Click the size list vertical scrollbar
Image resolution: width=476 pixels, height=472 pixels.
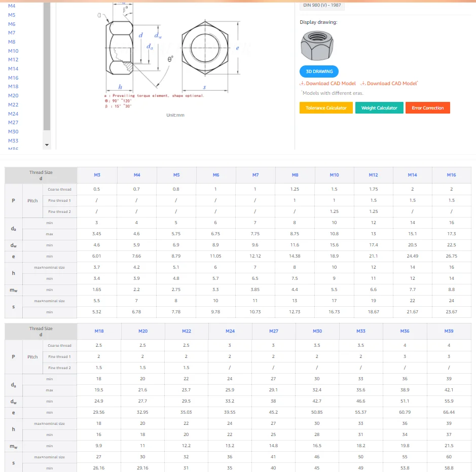point(47,66)
